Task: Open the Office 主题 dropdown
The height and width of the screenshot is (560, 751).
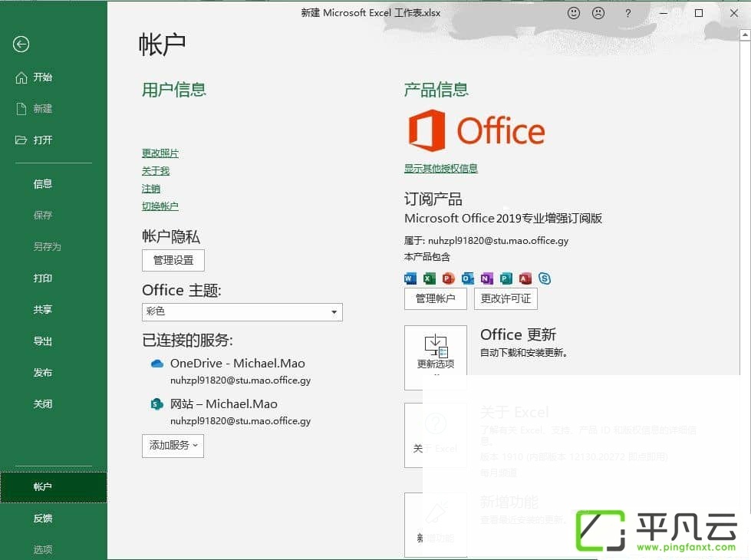Action: tap(242, 312)
